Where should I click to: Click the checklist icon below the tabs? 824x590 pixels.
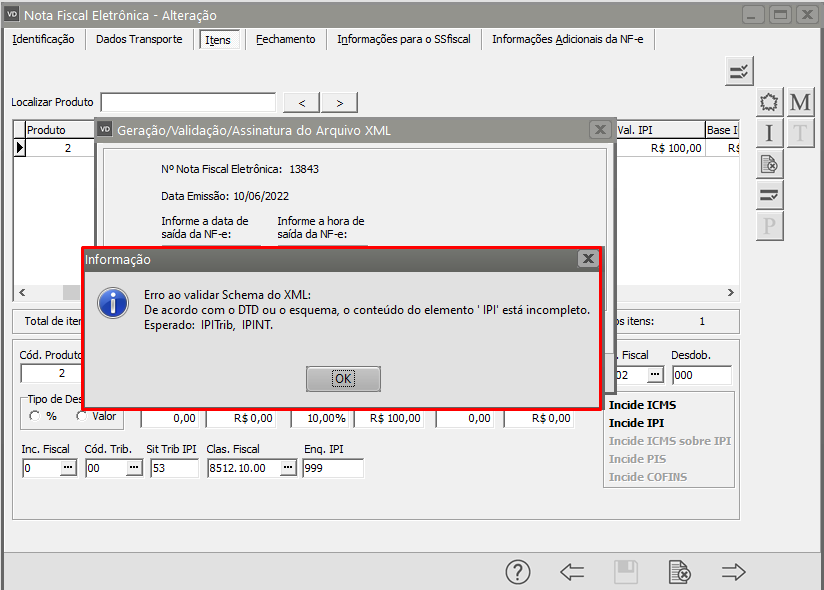point(739,71)
